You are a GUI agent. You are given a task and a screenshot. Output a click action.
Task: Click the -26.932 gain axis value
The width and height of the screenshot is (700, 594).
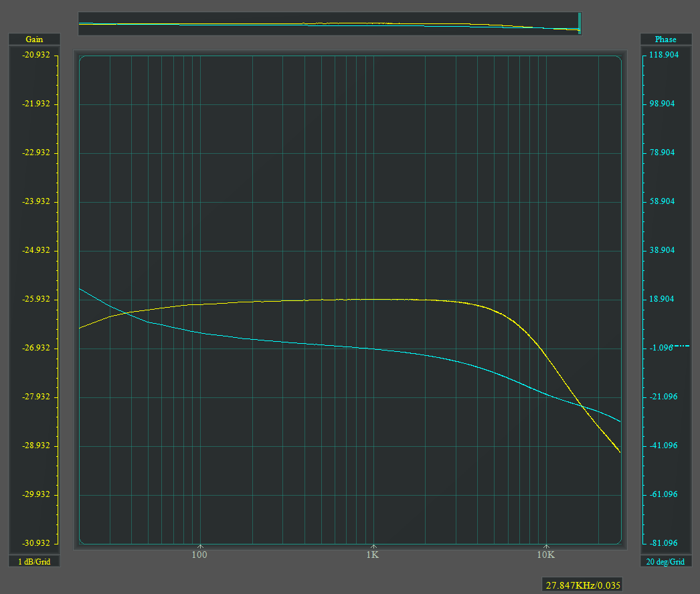pos(36,348)
